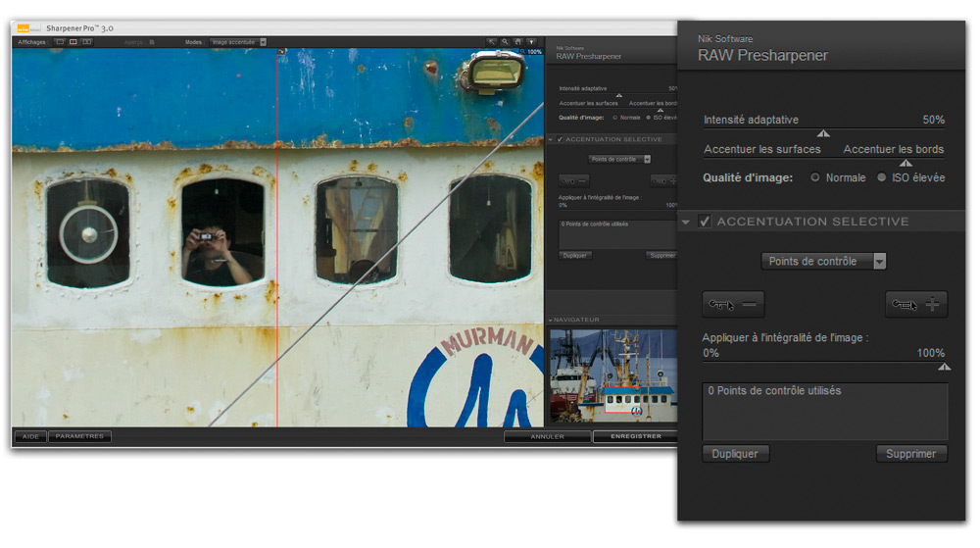Click the last toolbar icon right of hand tool
The width and height of the screenshot is (980, 548).
pos(531,42)
